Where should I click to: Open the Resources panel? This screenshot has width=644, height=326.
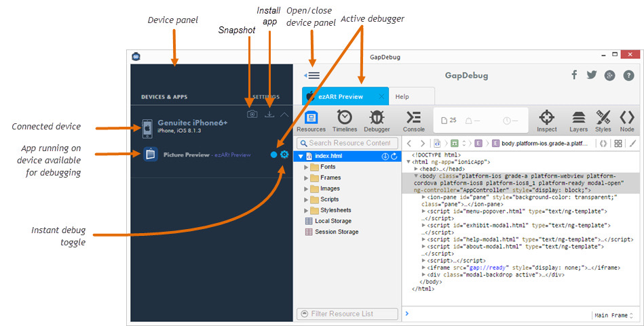tap(311, 121)
